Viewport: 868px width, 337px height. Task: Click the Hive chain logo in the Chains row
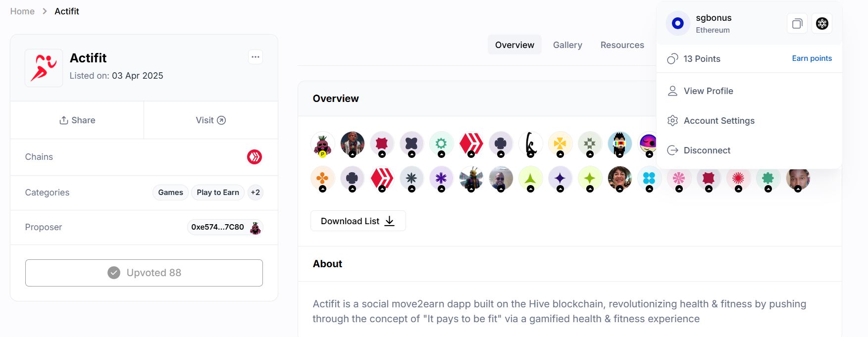pos(255,157)
